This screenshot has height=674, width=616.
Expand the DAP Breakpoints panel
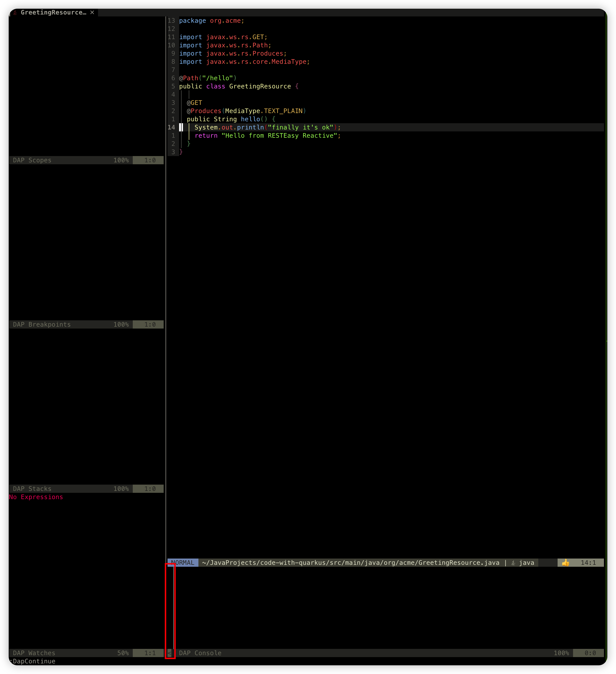(42, 324)
